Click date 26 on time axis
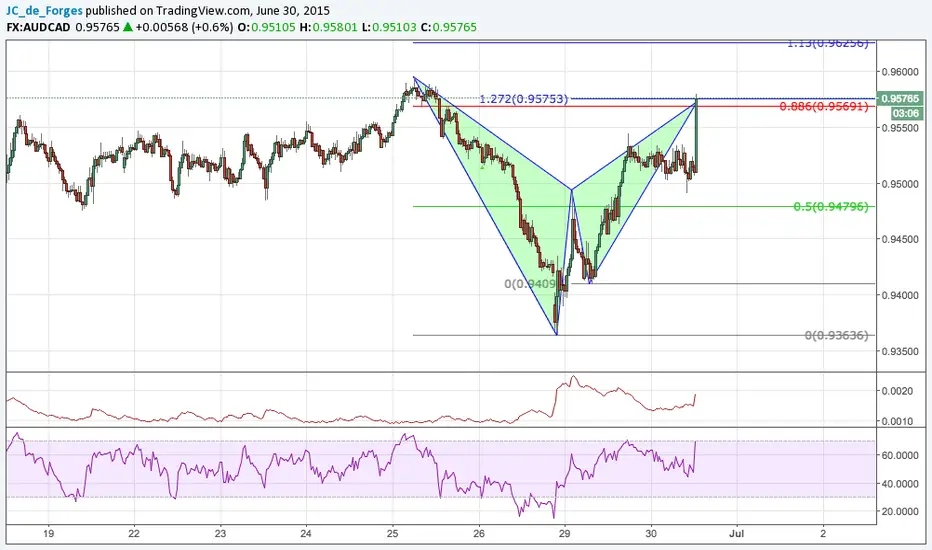 coord(478,533)
